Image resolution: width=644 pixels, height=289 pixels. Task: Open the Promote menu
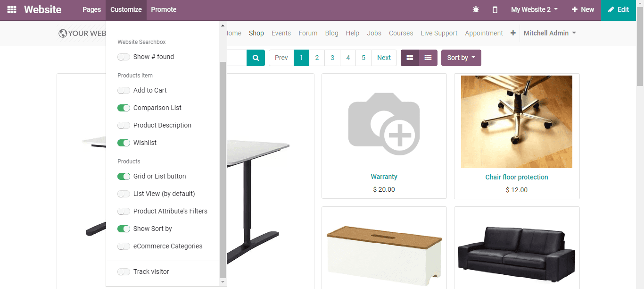click(x=164, y=9)
